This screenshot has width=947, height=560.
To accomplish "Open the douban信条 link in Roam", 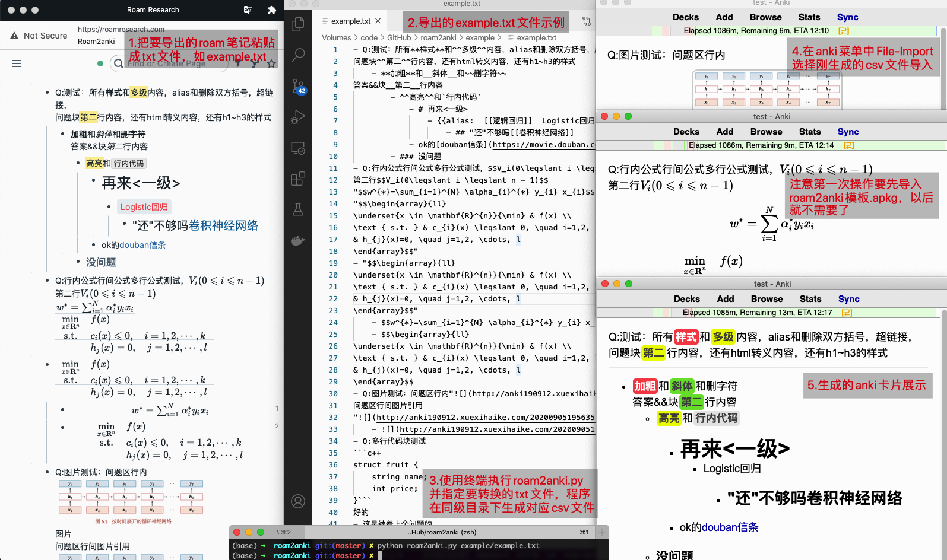I will pyautogui.click(x=142, y=245).
